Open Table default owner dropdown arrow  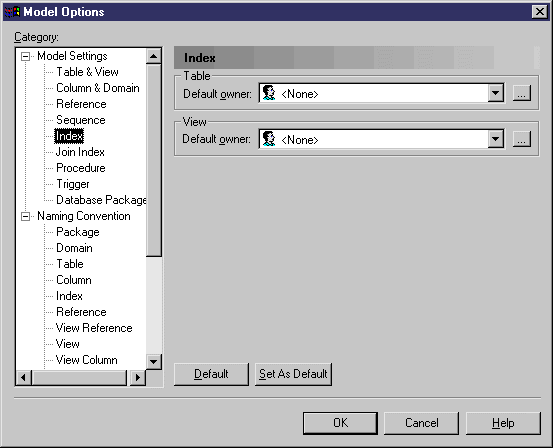point(496,93)
